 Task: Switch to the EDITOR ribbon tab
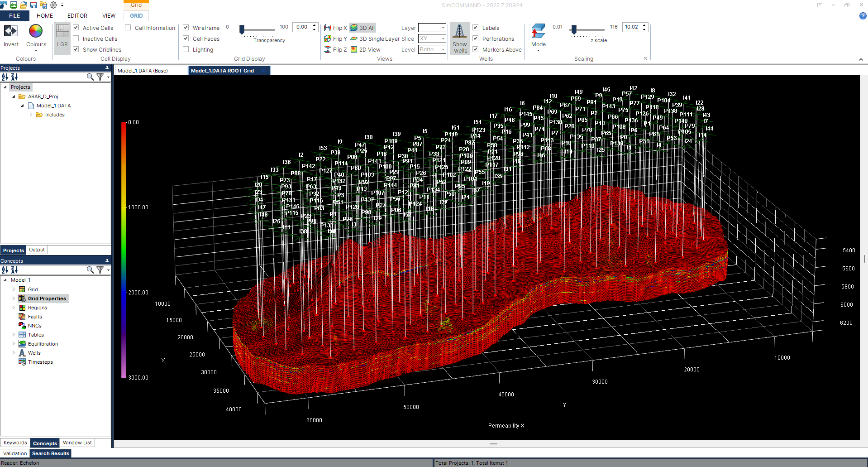tap(77, 16)
